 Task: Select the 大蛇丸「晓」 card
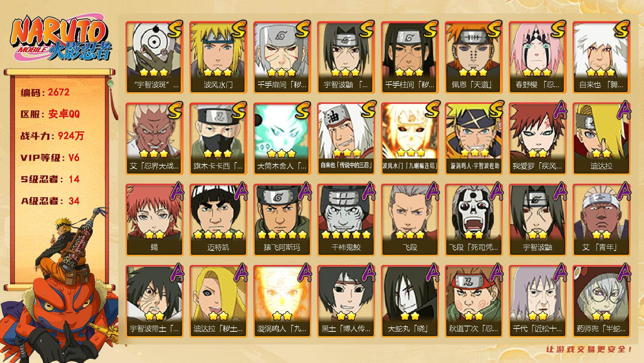pyautogui.click(x=410, y=301)
